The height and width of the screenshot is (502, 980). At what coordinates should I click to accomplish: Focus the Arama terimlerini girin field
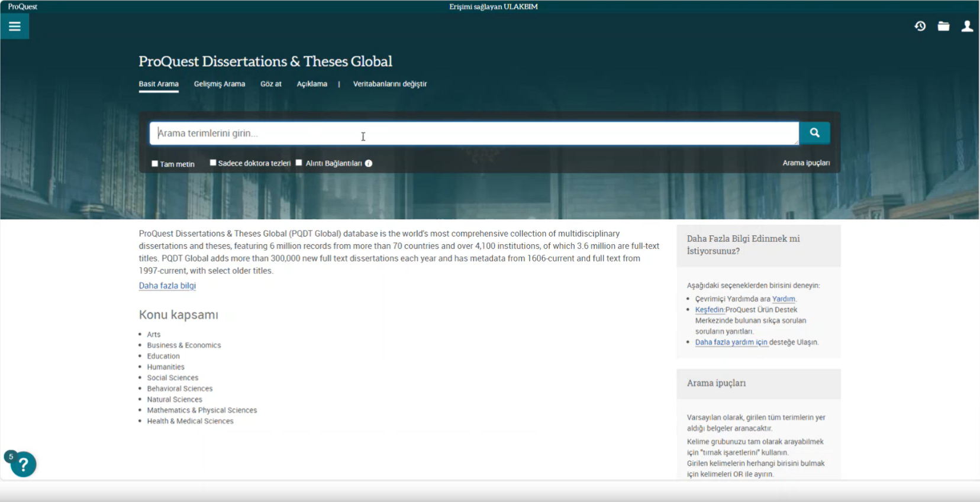click(473, 134)
